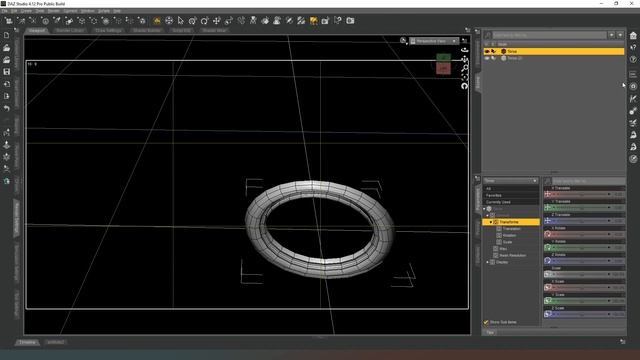
Task: Click the X Translate slider track
Action: click(582, 194)
